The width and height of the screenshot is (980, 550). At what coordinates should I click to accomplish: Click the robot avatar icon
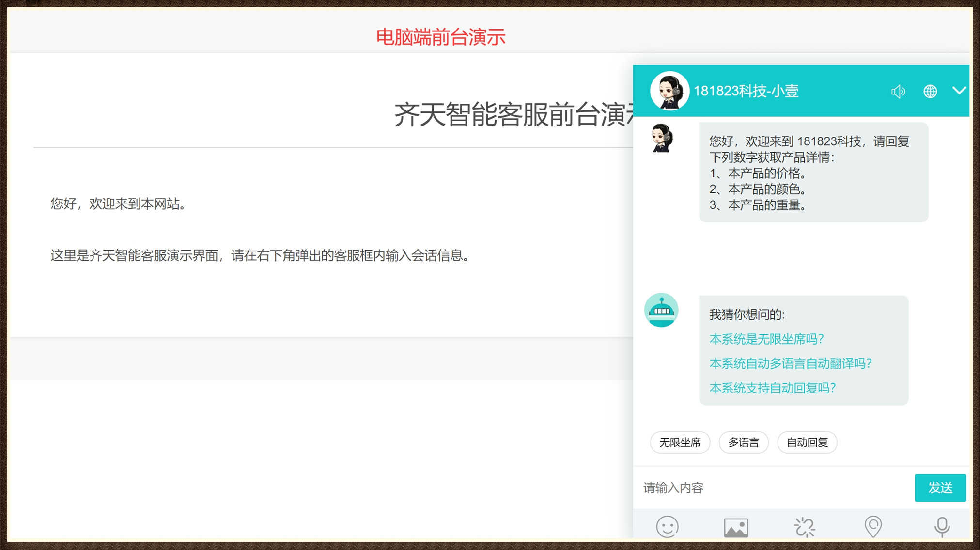tap(661, 310)
